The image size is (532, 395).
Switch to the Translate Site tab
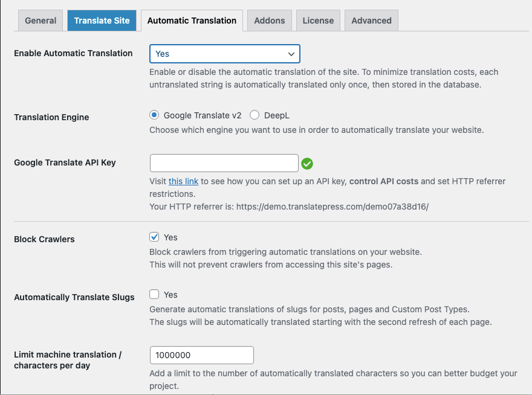(102, 21)
